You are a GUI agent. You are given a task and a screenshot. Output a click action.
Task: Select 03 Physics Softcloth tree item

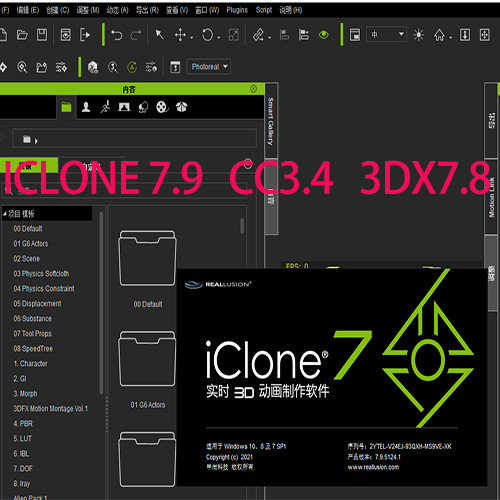(x=41, y=274)
